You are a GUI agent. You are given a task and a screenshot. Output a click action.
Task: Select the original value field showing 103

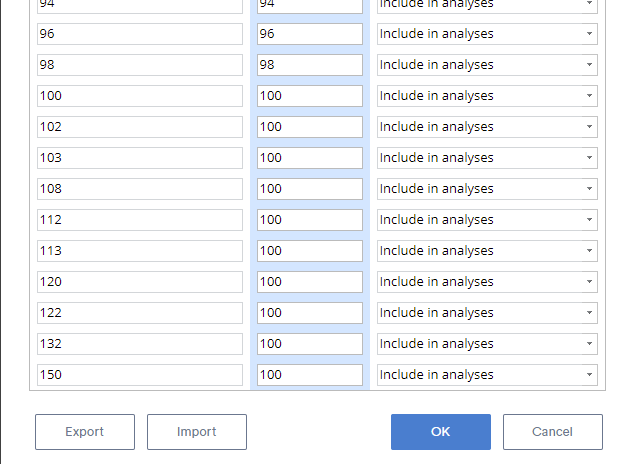pyautogui.click(x=140, y=158)
